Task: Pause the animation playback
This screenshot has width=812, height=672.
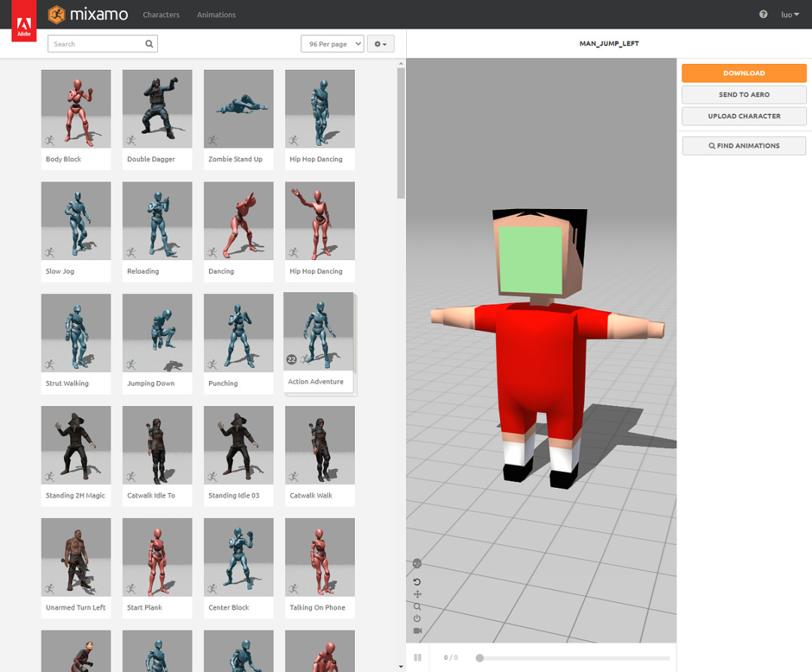Action: [x=417, y=658]
